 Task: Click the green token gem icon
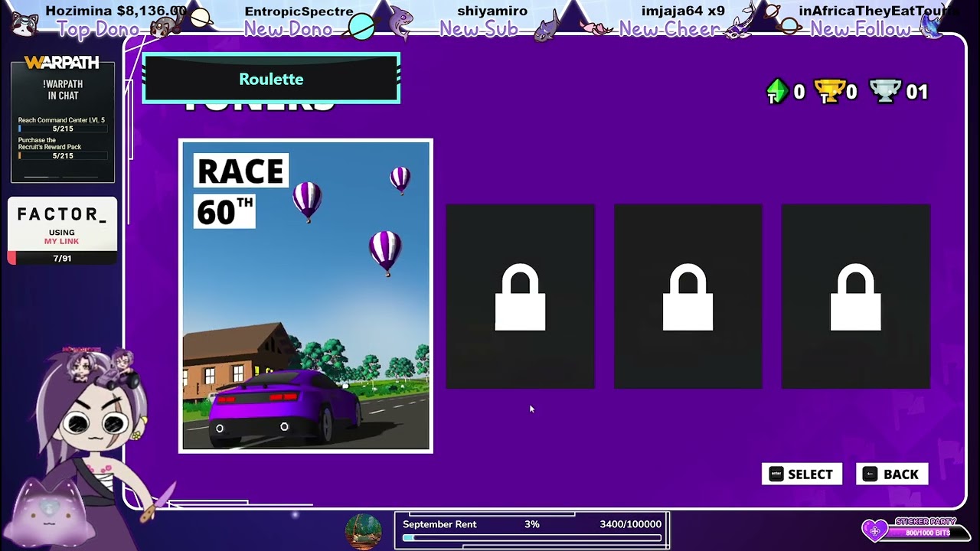coord(777,92)
